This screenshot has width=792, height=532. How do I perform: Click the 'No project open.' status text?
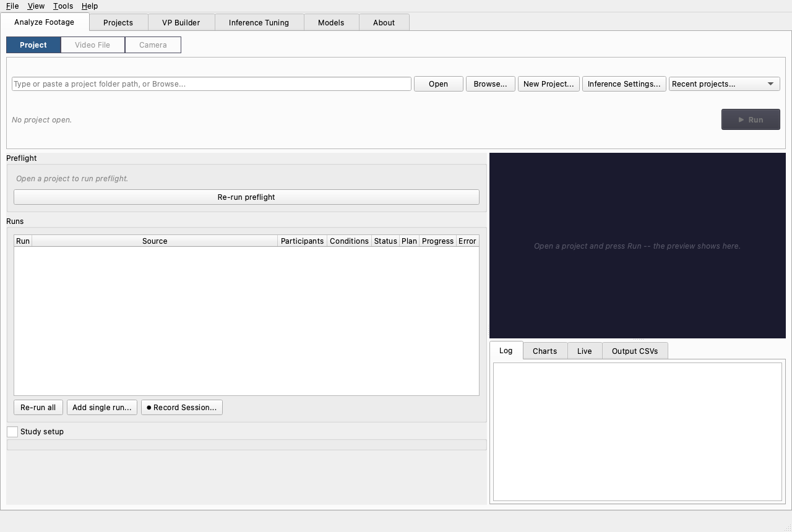coord(42,120)
